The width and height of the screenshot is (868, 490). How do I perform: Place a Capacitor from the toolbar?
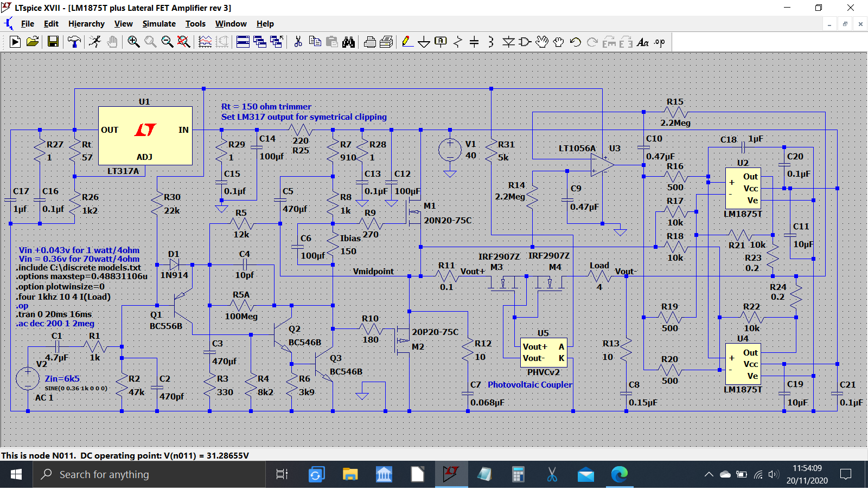coord(474,42)
